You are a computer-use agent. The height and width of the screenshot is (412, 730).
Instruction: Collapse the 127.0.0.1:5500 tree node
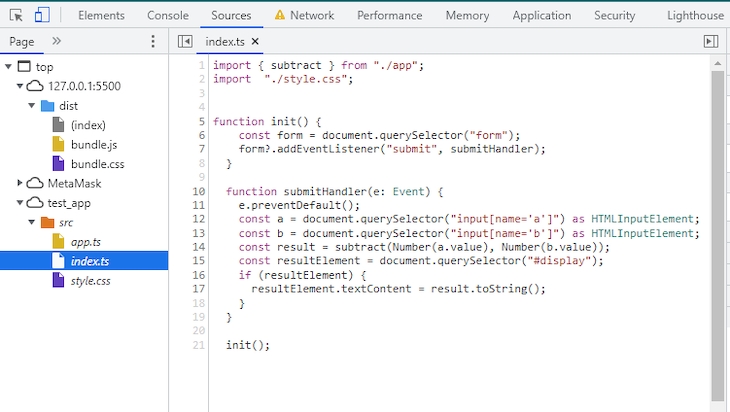click(23, 86)
